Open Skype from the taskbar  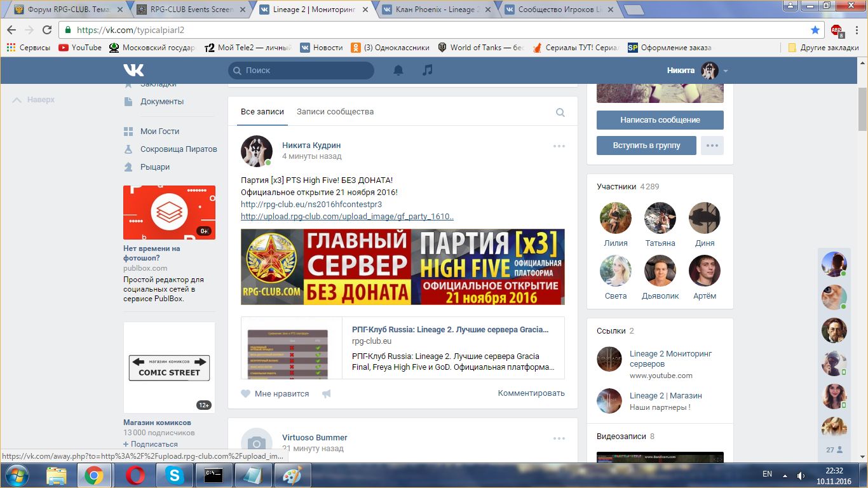[x=173, y=475]
